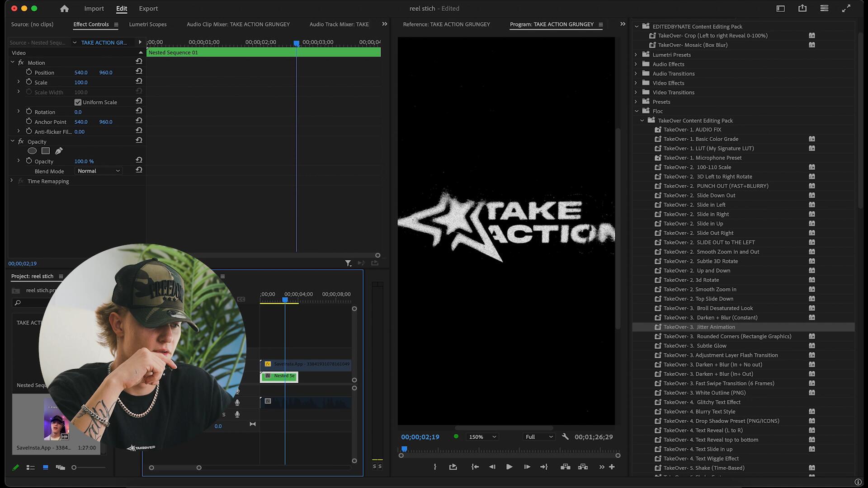
Task: Reset the Blend Mode parameter
Action: click(139, 170)
